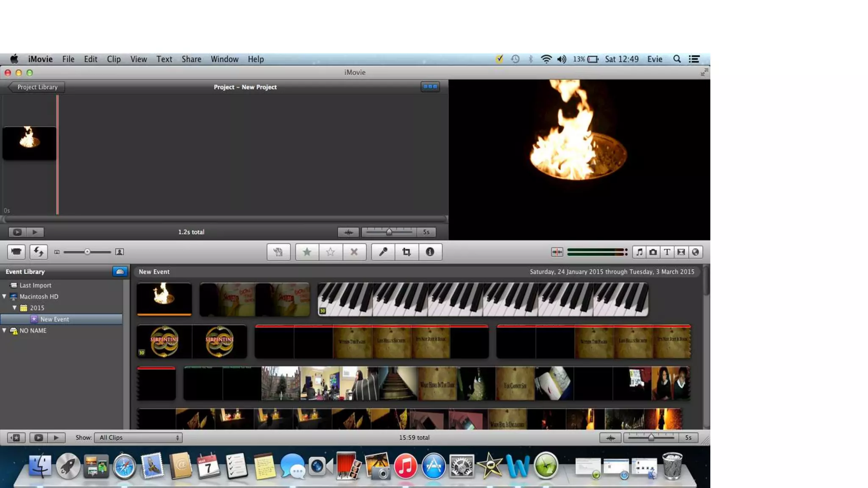Image resolution: width=868 pixels, height=488 pixels.
Task: Click the volume icon in menu bar
Action: [x=562, y=59]
